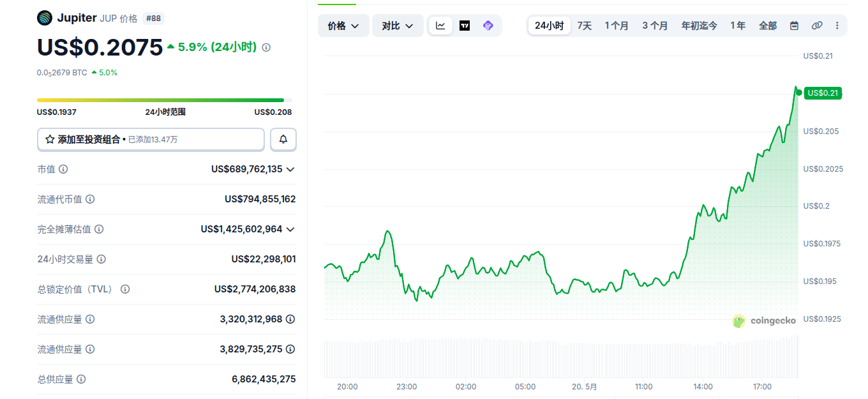Select the 全部 time range tab

(x=768, y=26)
